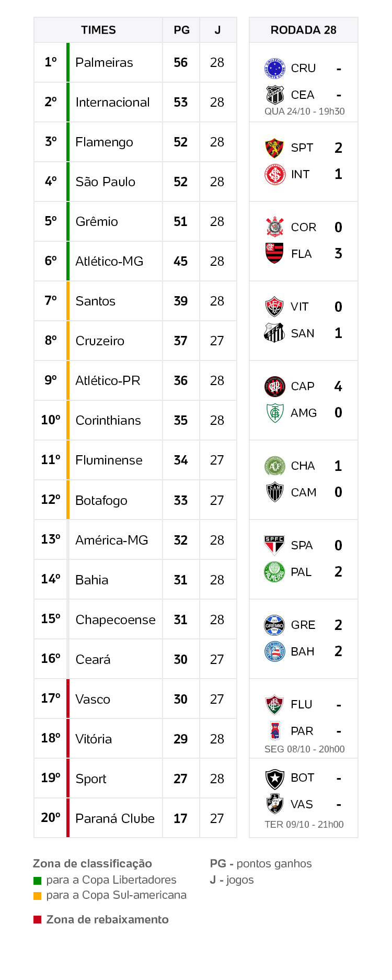The image size is (392, 980).
Task: Click the FLU vs PAR match date
Action: (304, 749)
